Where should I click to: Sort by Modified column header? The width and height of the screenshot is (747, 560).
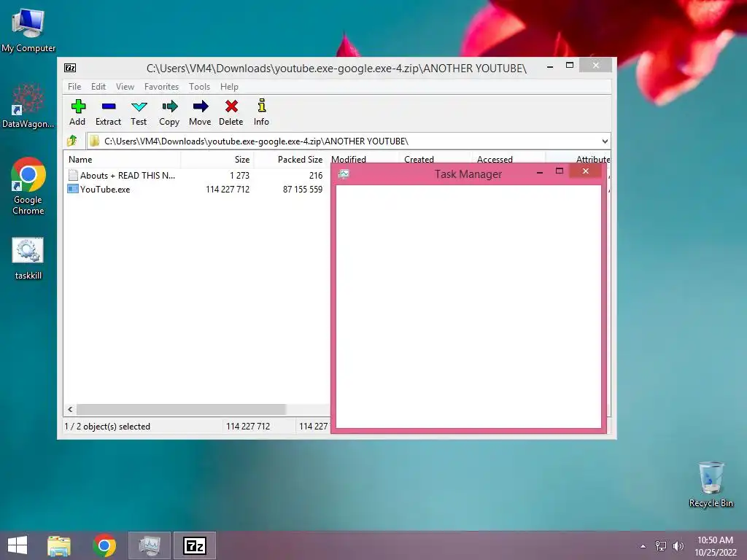point(349,159)
